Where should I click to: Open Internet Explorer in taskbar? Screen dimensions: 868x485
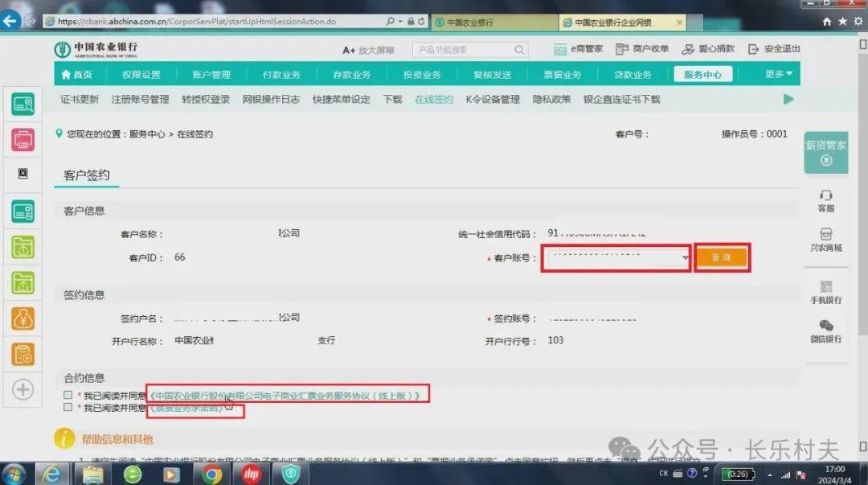point(52,475)
